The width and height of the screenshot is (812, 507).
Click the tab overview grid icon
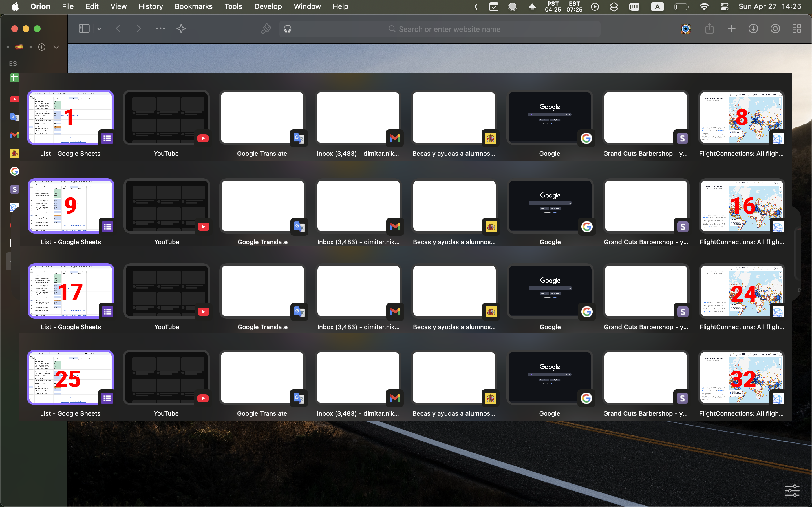click(796, 29)
